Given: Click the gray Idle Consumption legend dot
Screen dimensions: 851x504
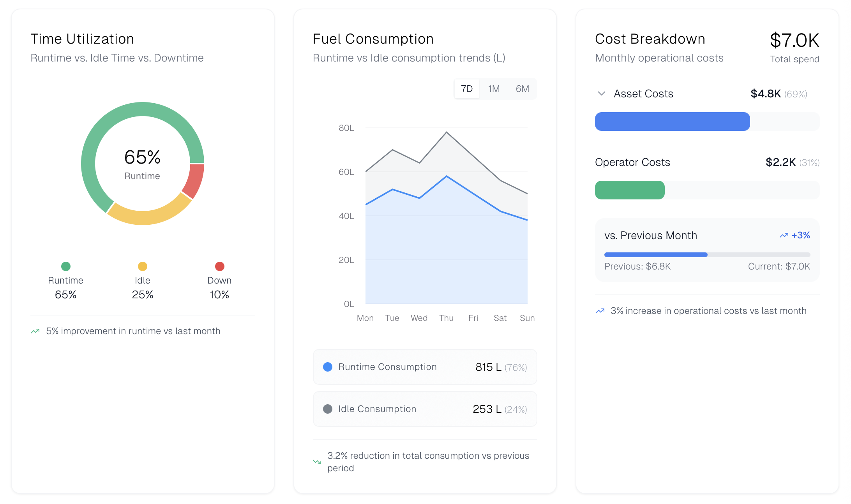Looking at the screenshot, I should pyautogui.click(x=328, y=409).
